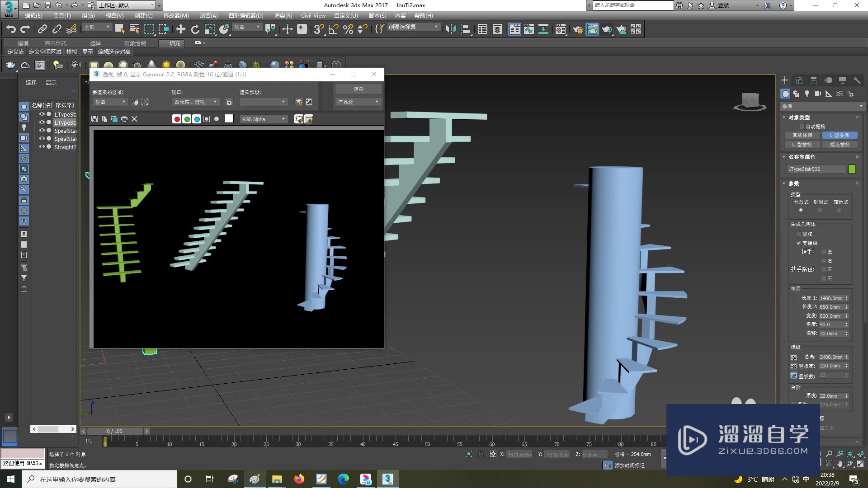Activate the Select and Link tool

42,29
